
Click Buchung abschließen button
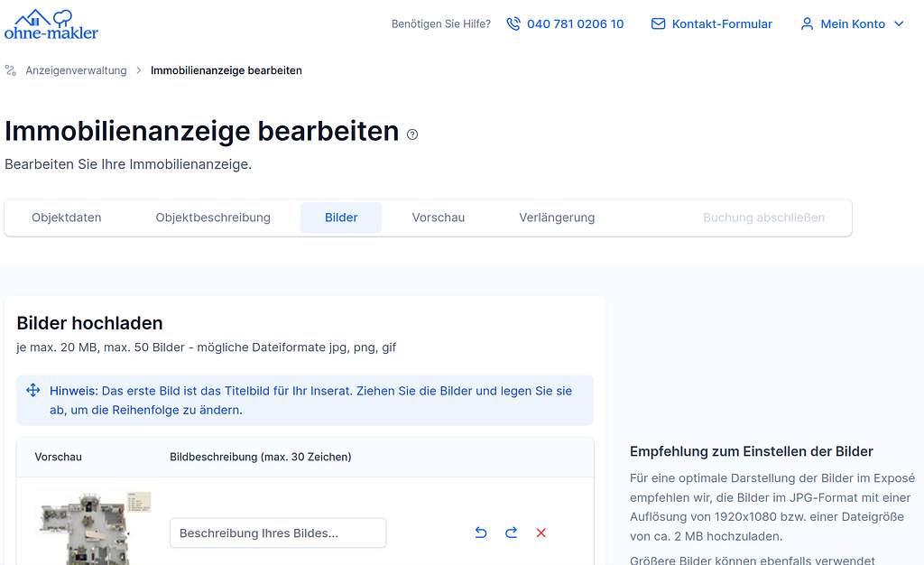763,218
